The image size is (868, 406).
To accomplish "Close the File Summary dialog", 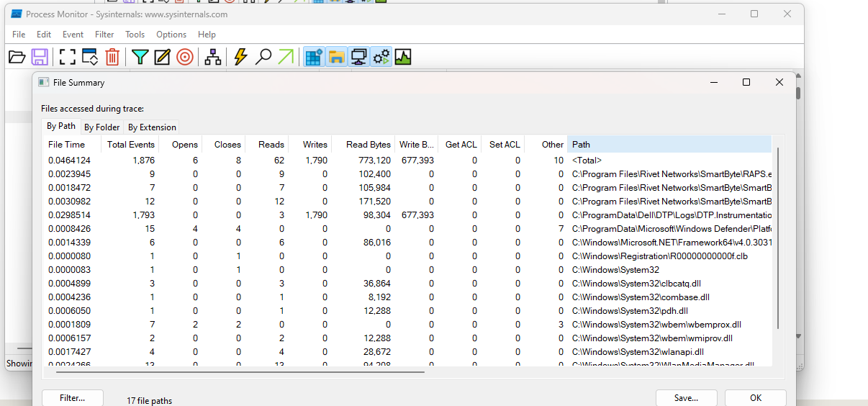I will [x=779, y=83].
